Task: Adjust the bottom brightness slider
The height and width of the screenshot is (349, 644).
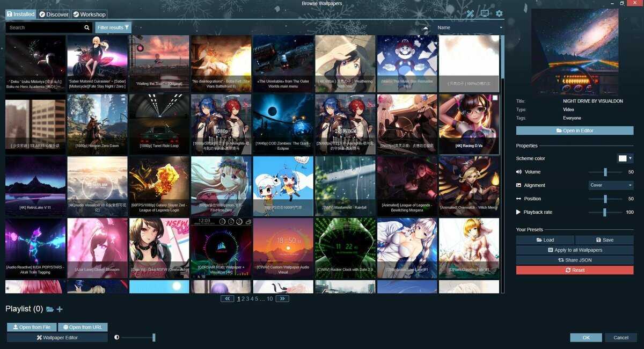Action: point(138,338)
